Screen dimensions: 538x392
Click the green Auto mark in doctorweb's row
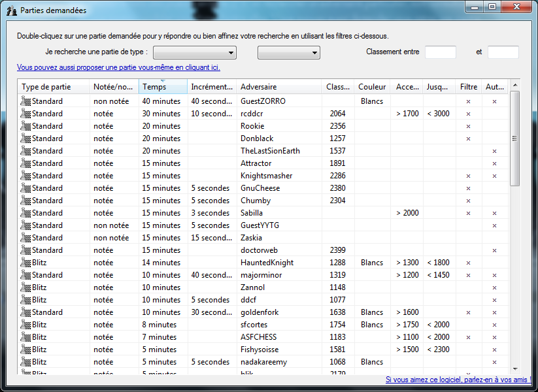[494, 250]
